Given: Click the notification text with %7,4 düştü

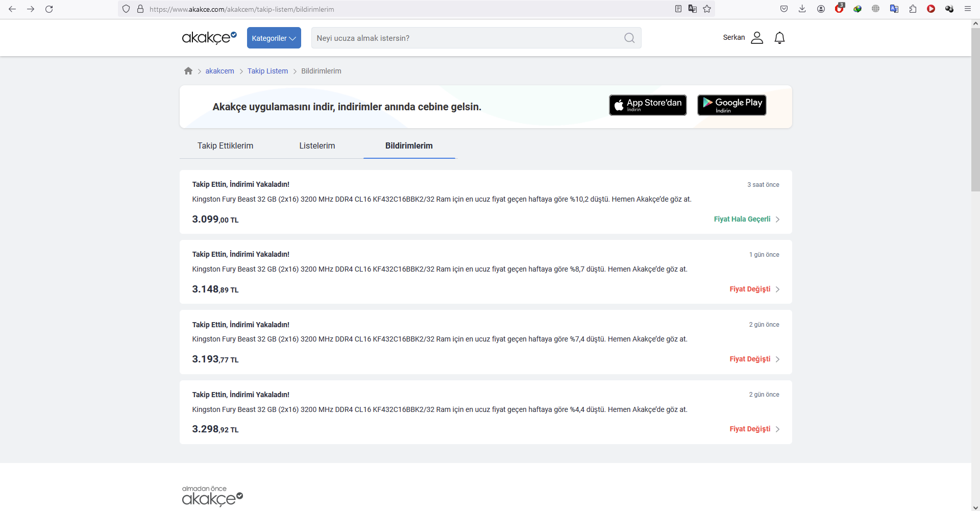Looking at the screenshot, I should click(x=439, y=339).
